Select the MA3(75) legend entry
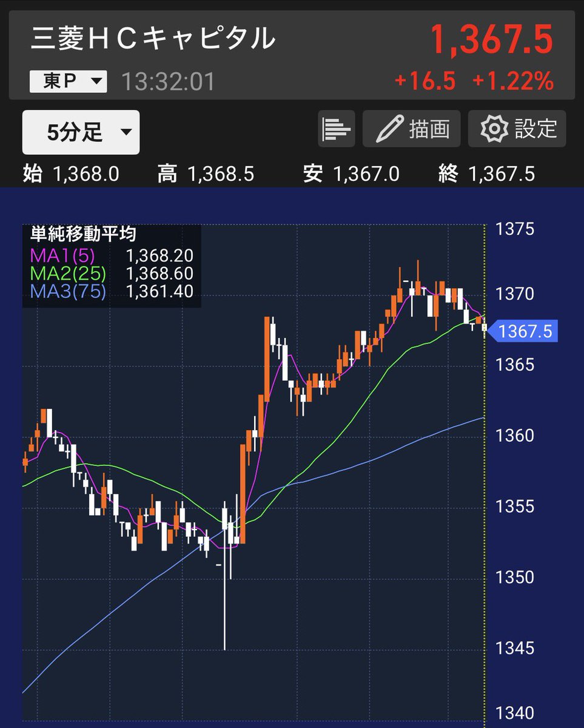 point(112,292)
